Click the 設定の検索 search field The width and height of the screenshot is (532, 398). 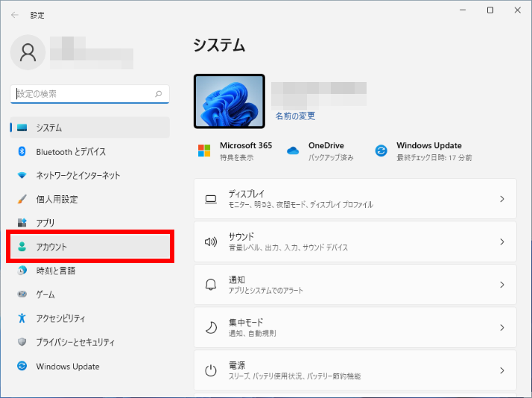(90, 94)
